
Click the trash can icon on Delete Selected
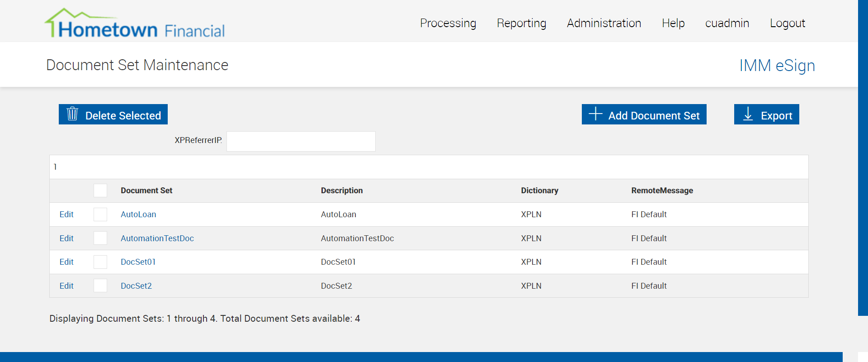(x=72, y=114)
